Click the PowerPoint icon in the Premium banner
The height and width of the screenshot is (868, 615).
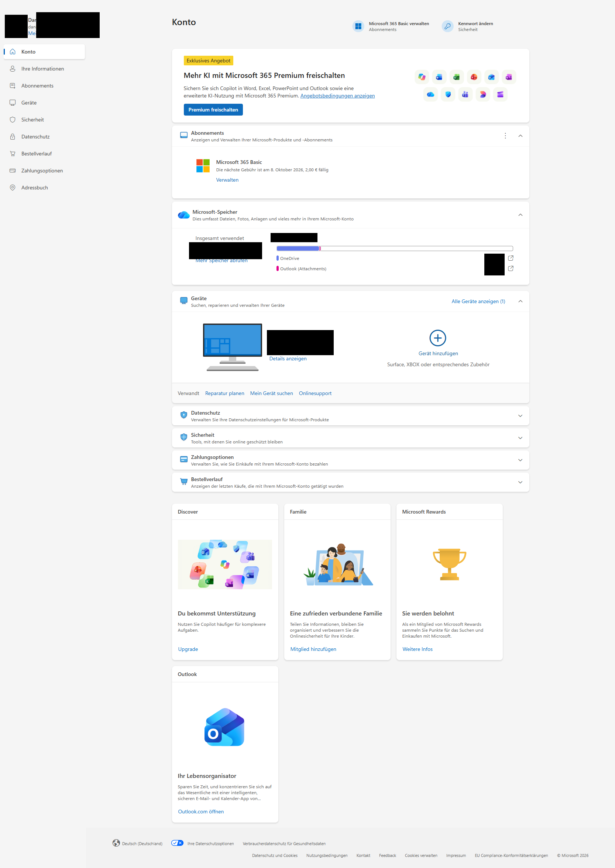[474, 77]
